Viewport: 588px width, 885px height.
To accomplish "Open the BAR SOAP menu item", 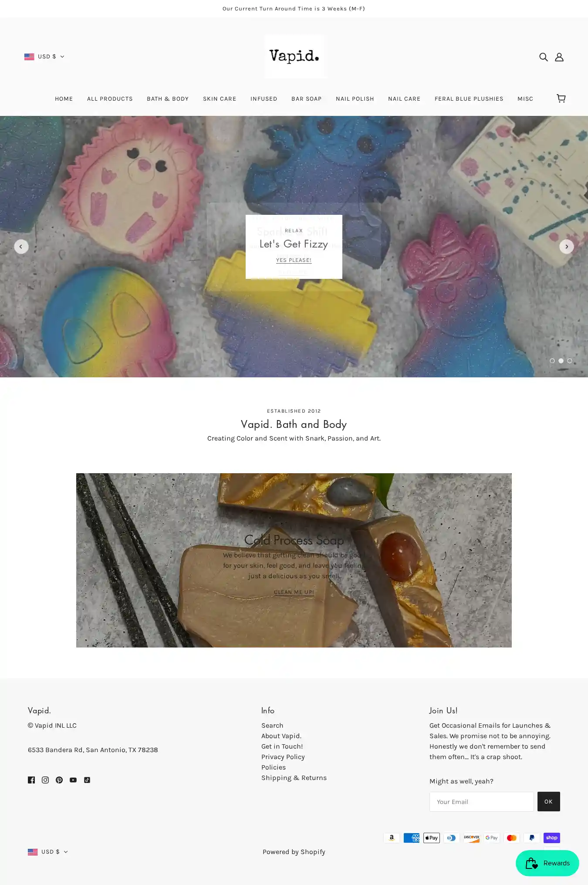I will [307, 99].
